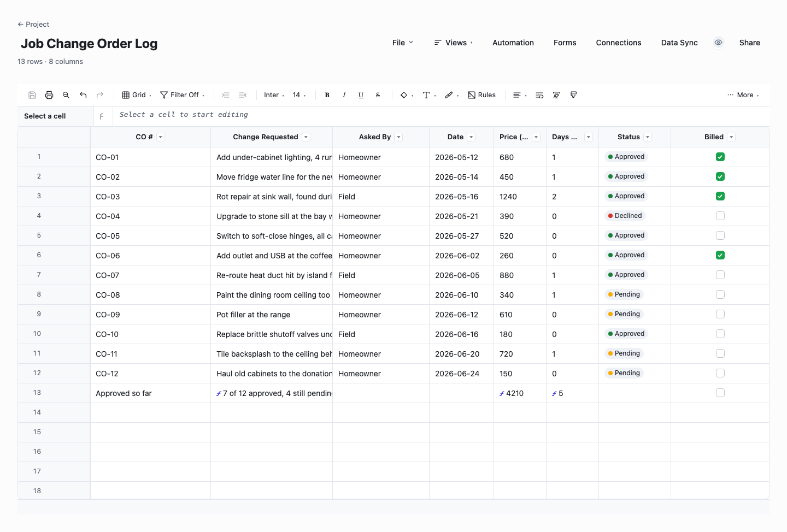Open conditional formatting Rules

click(481, 95)
